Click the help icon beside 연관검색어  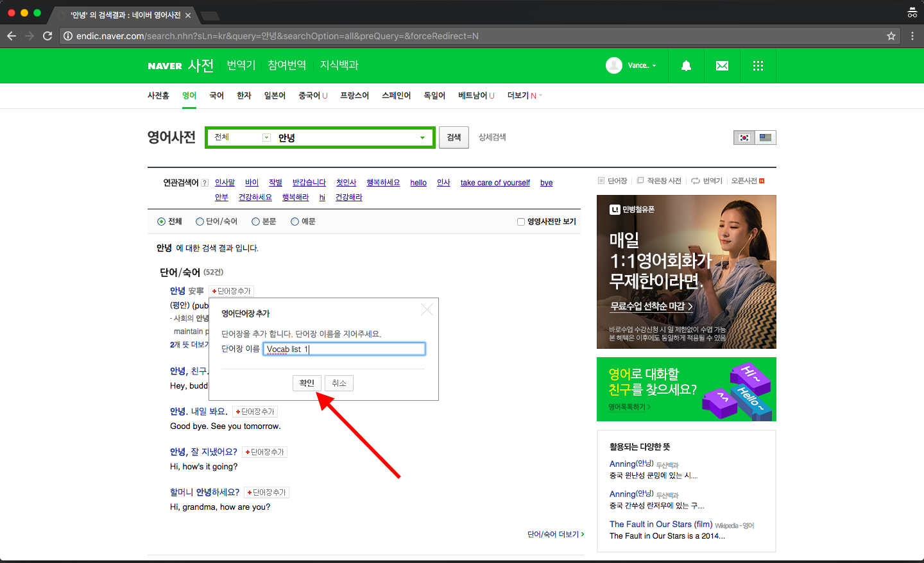[x=205, y=183]
